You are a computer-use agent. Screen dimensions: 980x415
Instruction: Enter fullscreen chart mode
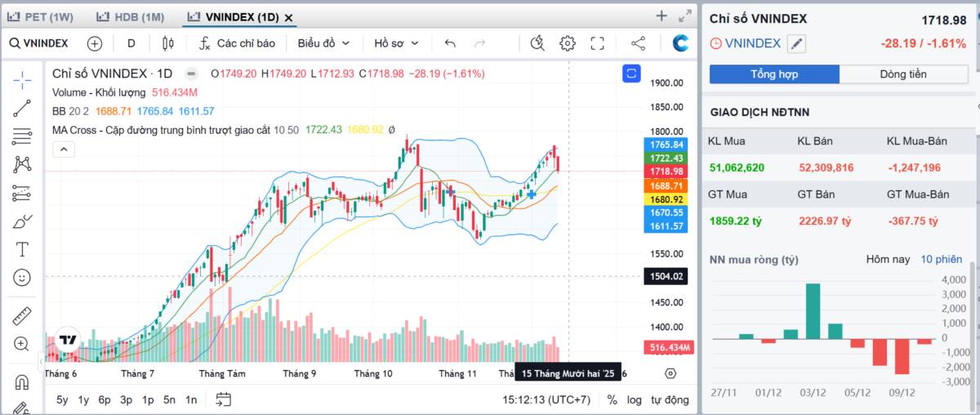pyautogui.click(x=597, y=43)
